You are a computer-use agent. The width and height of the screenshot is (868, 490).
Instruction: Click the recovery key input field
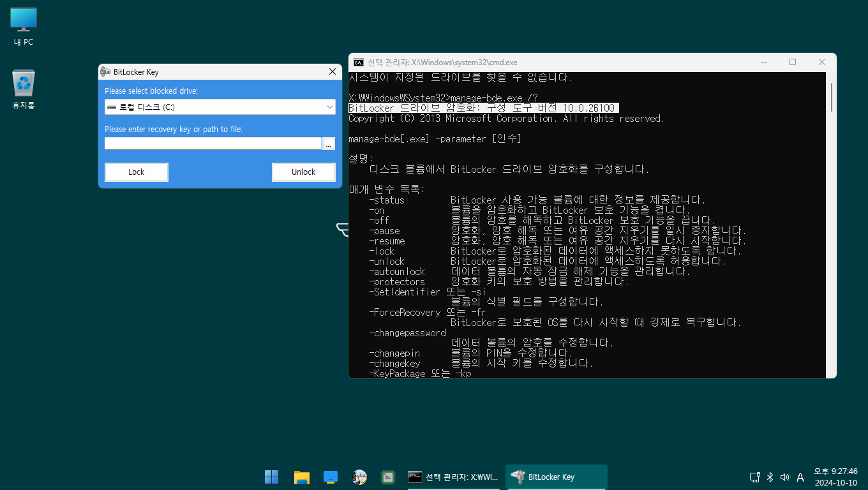pyautogui.click(x=213, y=144)
